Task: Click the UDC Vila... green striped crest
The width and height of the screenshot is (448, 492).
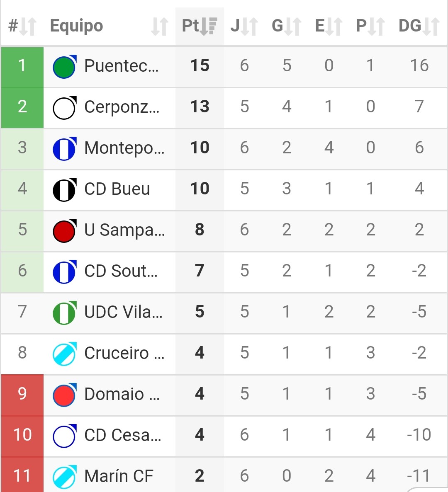Action: click(64, 313)
